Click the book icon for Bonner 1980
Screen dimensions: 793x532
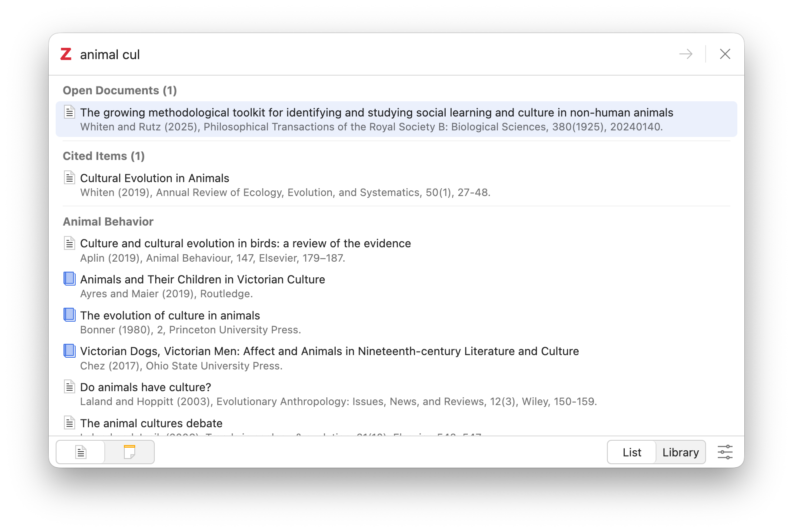pos(70,315)
